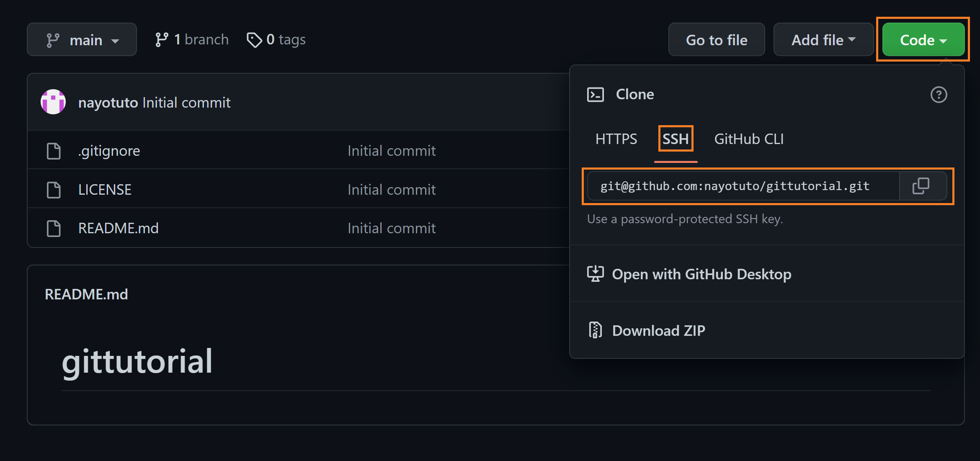Select the GitHub CLI tab

pos(749,139)
